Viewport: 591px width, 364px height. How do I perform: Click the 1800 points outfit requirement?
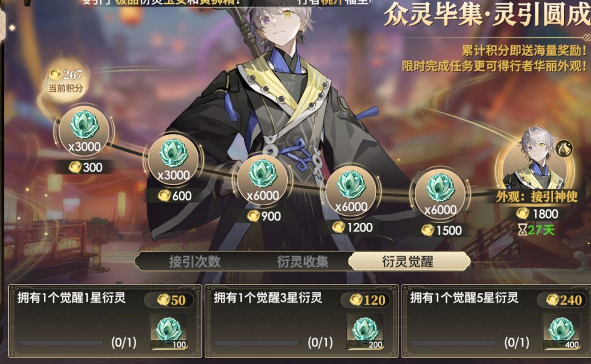click(x=537, y=214)
